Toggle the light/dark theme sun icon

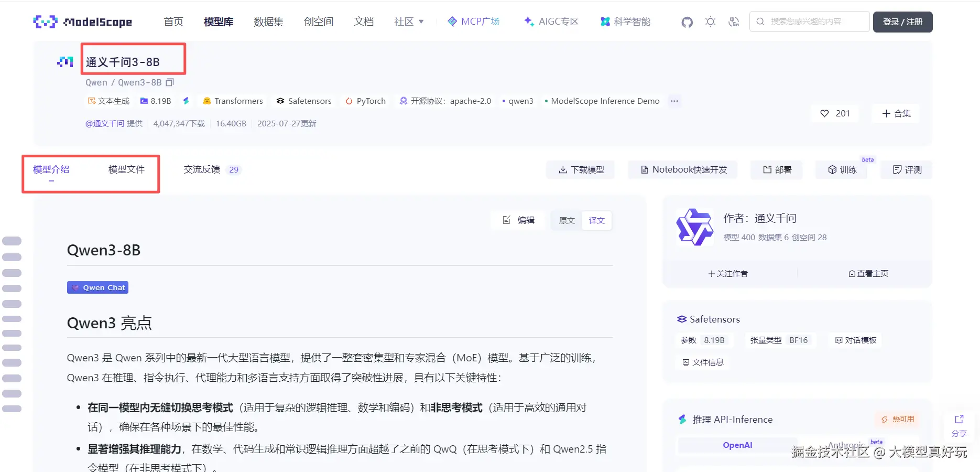click(x=711, y=22)
